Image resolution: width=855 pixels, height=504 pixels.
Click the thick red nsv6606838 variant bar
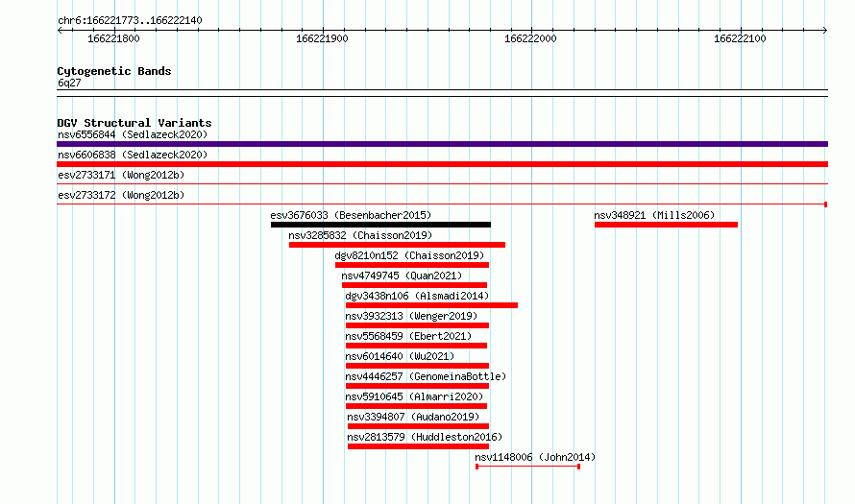coord(442,164)
